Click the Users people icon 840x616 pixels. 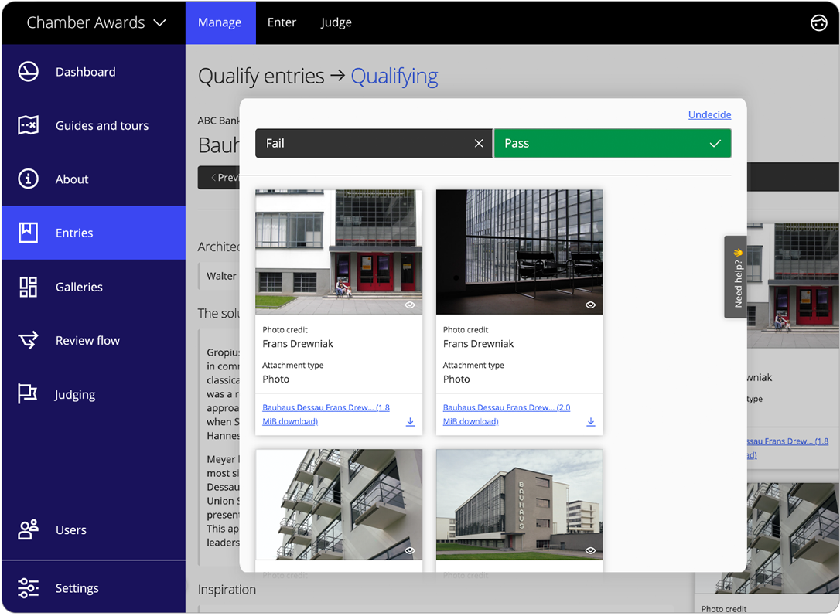coord(29,529)
